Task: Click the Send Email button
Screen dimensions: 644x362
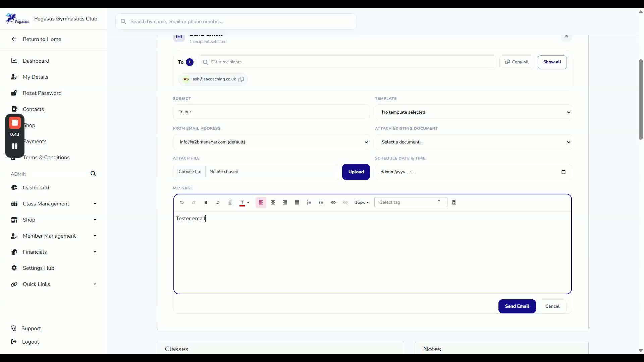Action: pyautogui.click(x=517, y=306)
